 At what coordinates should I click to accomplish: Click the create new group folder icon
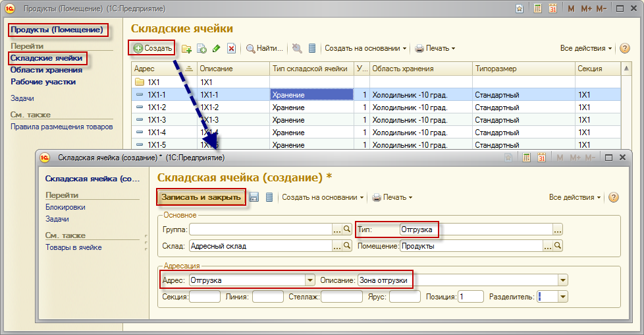186,48
